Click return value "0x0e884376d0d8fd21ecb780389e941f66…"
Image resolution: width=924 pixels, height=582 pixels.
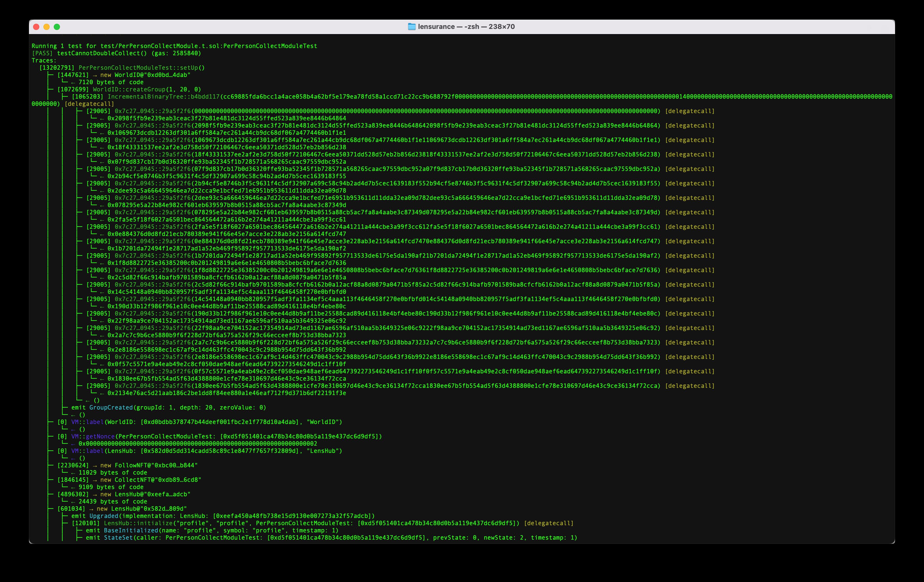tap(227, 234)
